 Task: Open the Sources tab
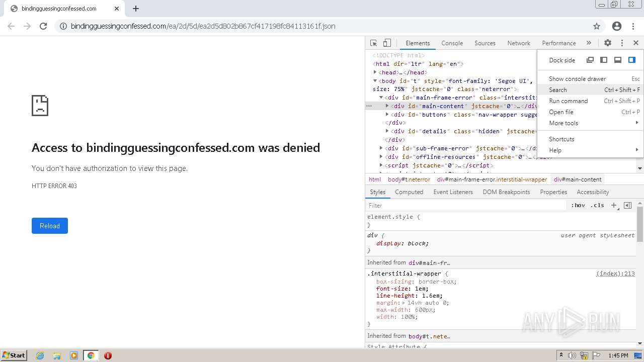click(485, 43)
